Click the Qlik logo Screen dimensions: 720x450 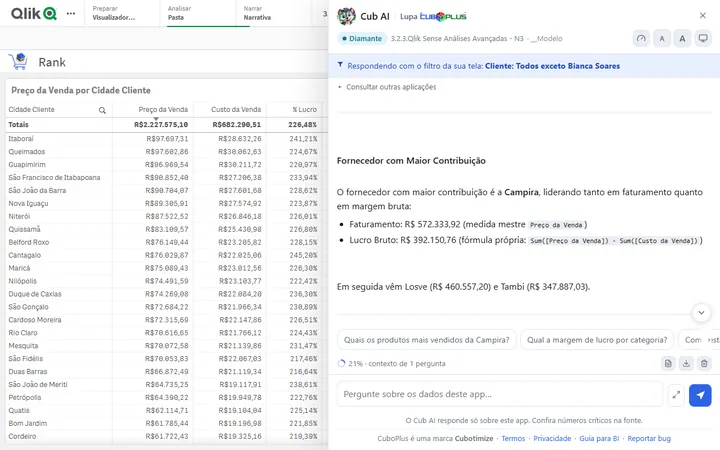click(x=34, y=13)
